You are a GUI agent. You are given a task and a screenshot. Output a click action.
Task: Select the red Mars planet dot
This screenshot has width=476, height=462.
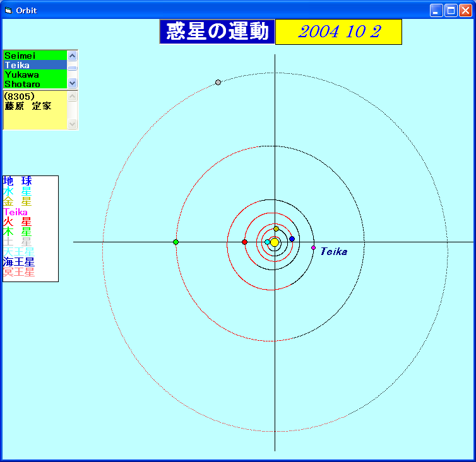(x=245, y=242)
